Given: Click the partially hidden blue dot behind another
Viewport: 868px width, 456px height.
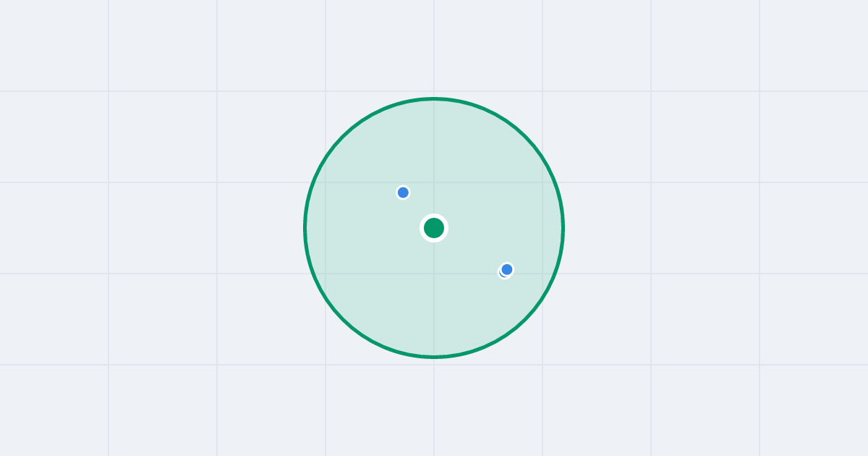Looking at the screenshot, I should (x=502, y=274).
